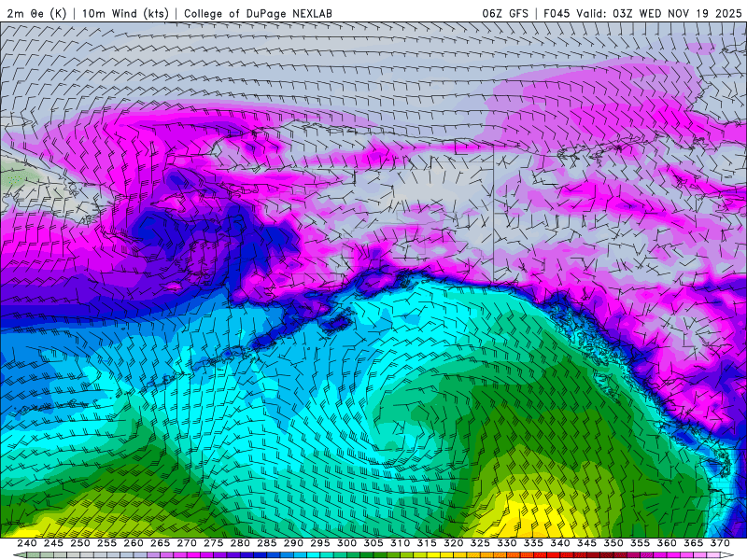Click the 285 value on the legend
This screenshot has height=560, width=747.
pos(267,543)
